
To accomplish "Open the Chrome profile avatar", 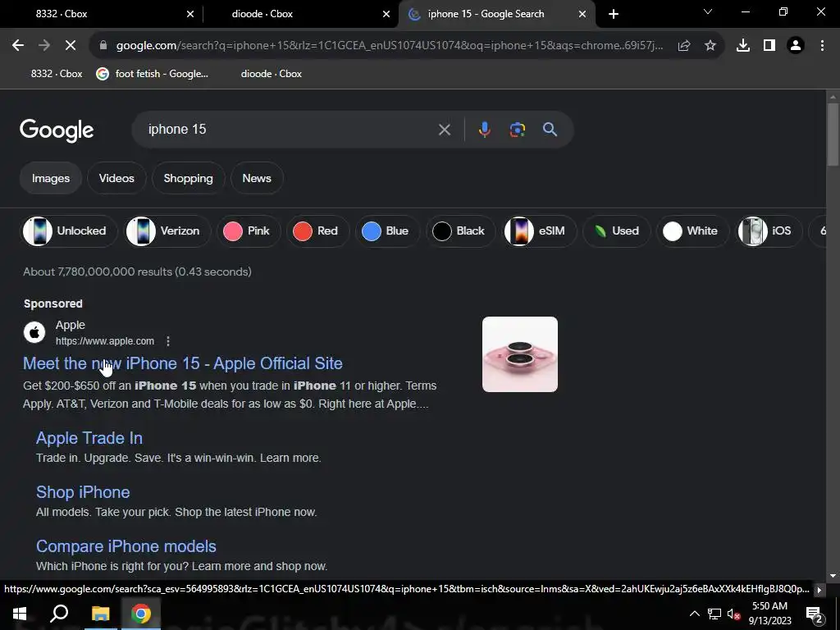I will point(796,46).
